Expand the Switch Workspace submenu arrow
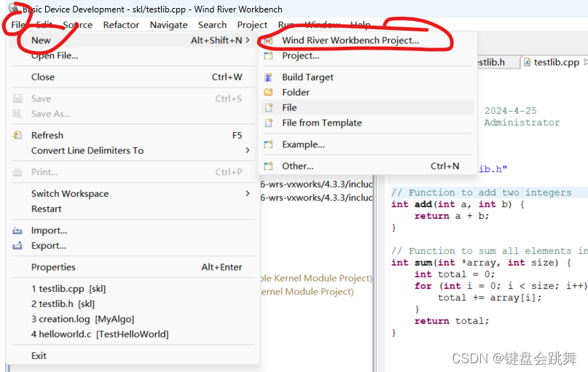This screenshot has height=372, width=588. coord(248,193)
